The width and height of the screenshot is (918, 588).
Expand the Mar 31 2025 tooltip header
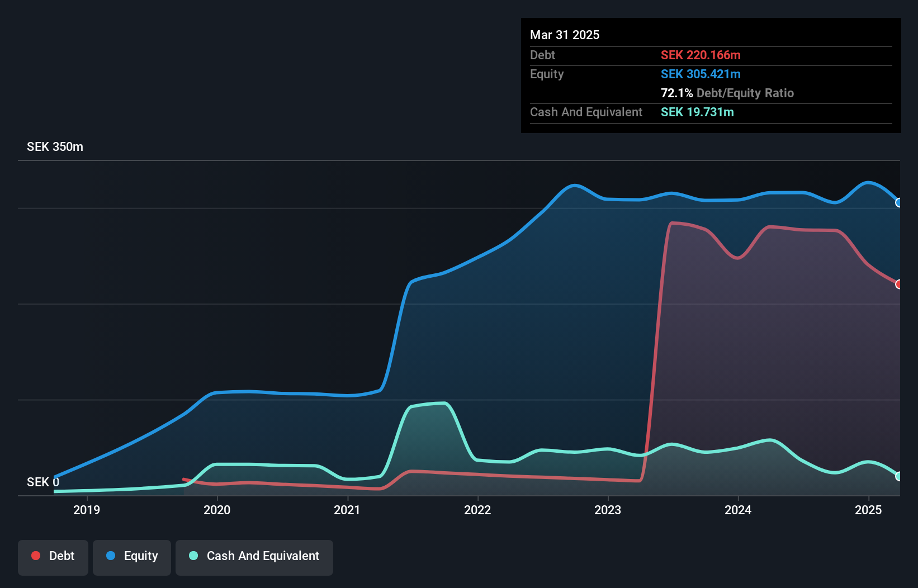click(565, 35)
